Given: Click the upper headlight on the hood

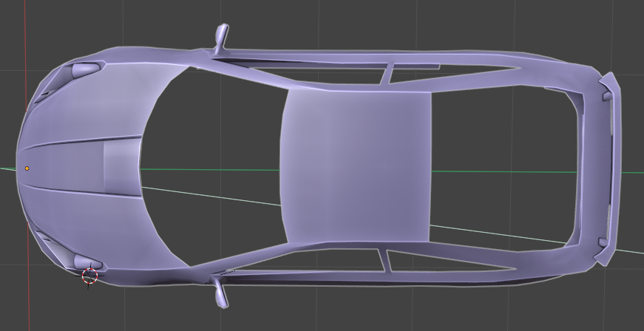Looking at the screenshot, I should point(84,69).
